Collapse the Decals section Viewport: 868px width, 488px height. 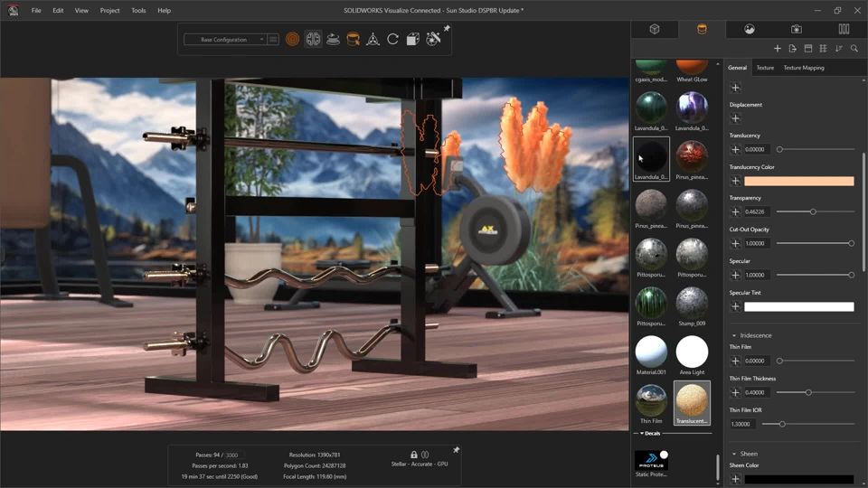[x=642, y=433]
